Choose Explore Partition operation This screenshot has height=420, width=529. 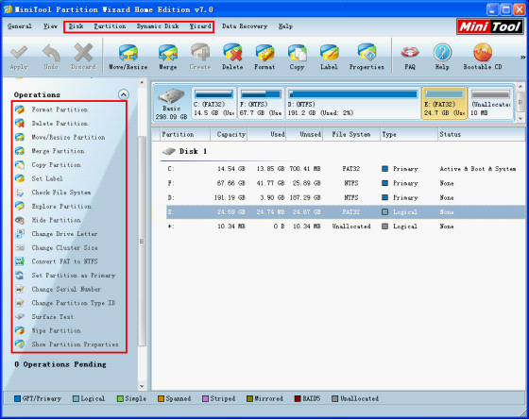tap(61, 207)
